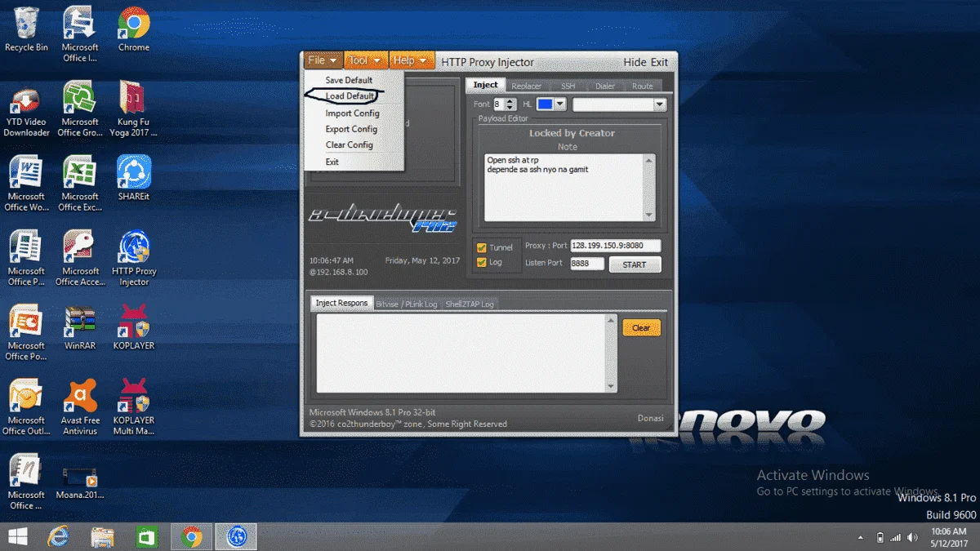
Task: Open the Tool menu dropdown
Action: coord(365,60)
